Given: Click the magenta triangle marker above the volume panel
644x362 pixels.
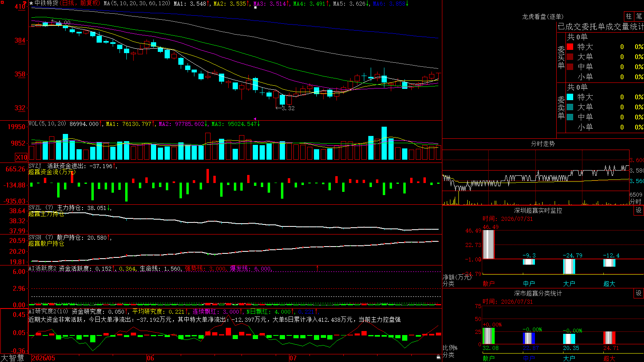Looking at the screenshot, I should 255,119.
